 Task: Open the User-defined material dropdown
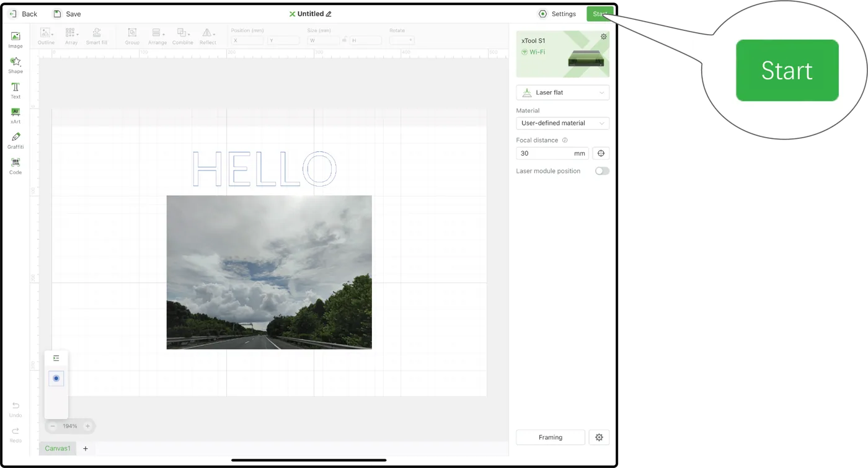[x=562, y=123]
